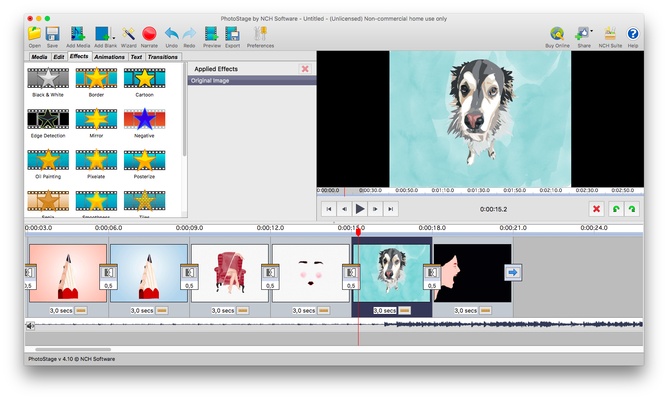Click the blue arrow at the end of the timeline
The image size is (668, 400).
click(x=513, y=272)
